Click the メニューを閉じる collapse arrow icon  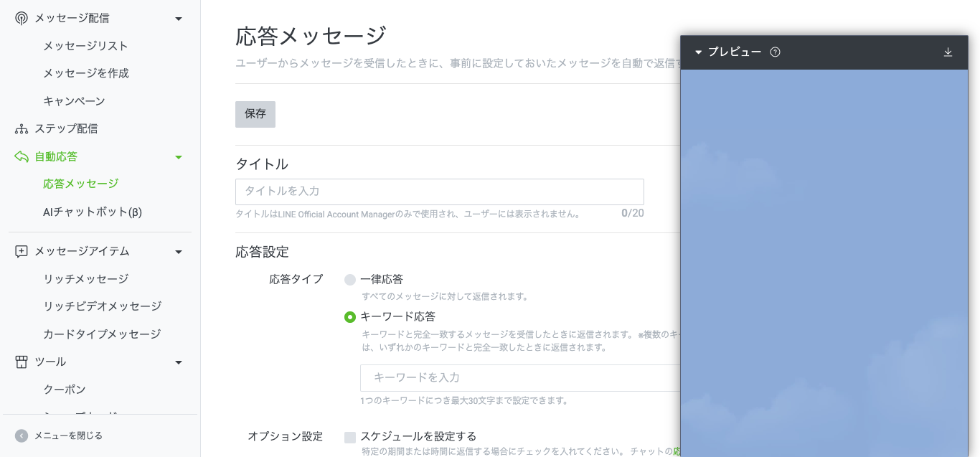(22, 435)
